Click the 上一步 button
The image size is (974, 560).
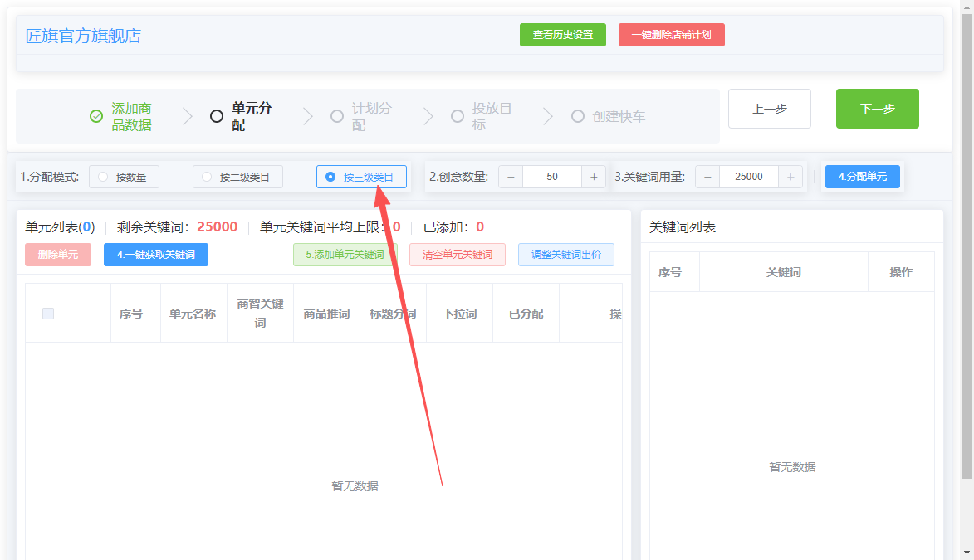click(x=770, y=109)
